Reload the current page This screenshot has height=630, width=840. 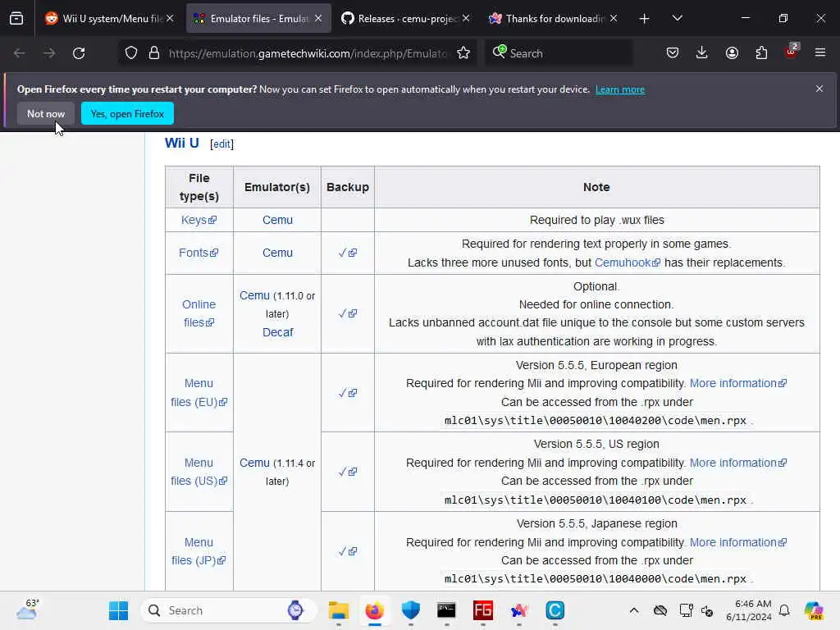(x=79, y=53)
